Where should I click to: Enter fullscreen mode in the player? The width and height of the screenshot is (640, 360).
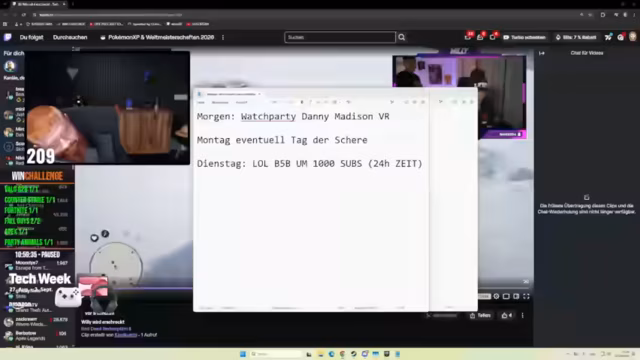526,296
